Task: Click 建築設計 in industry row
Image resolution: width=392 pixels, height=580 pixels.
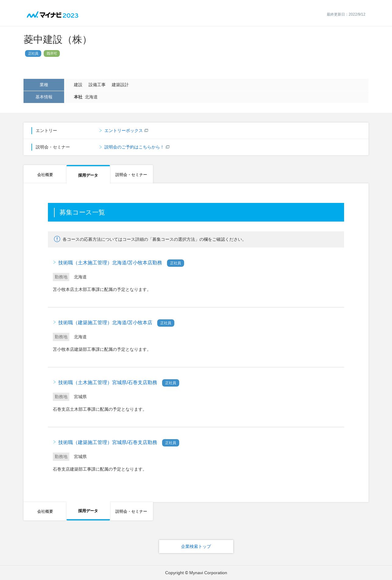Action: 120,85
